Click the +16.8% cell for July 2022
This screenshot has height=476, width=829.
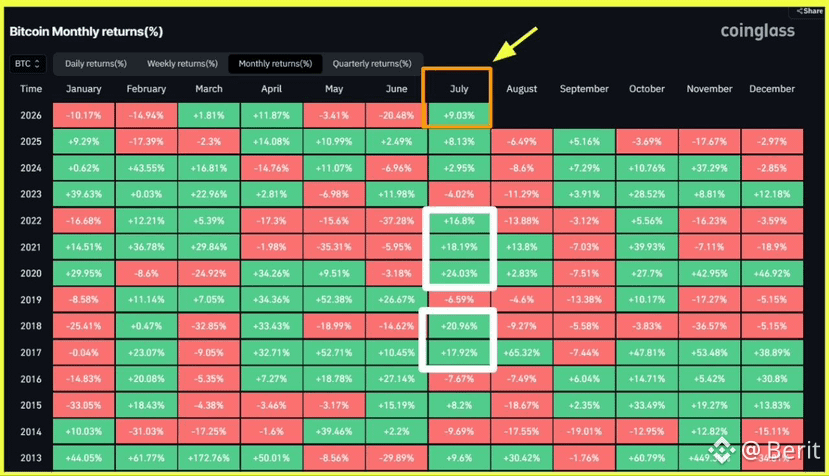coord(459,221)
